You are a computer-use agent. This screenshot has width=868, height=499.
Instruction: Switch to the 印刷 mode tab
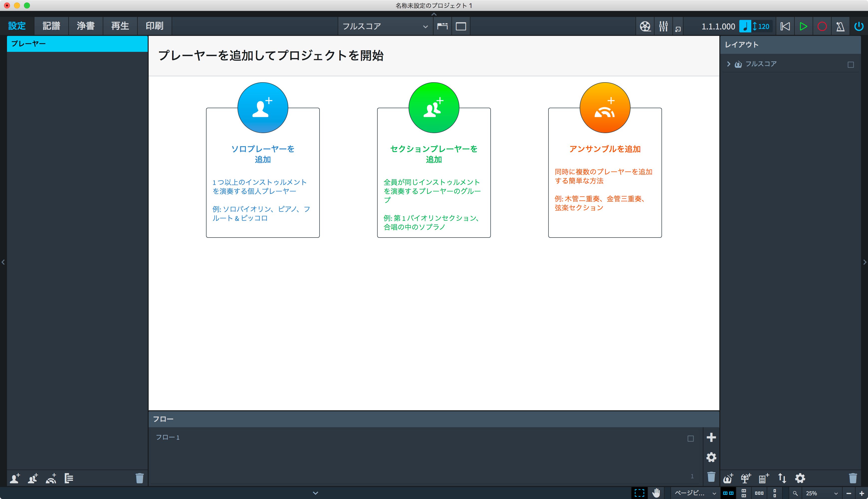(x=154, y=26)
